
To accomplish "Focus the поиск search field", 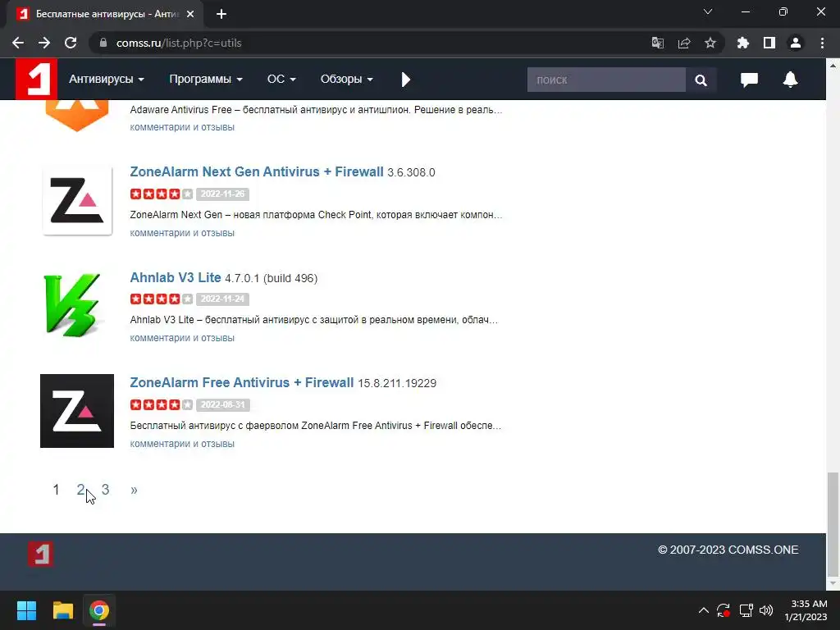I will (606, 80).
